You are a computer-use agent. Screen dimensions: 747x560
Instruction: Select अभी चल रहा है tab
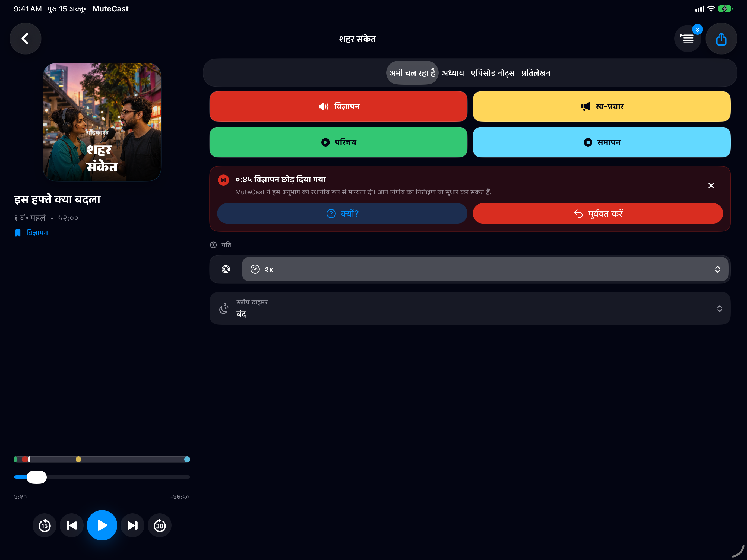pyautogui.click(x=412, y=73)
